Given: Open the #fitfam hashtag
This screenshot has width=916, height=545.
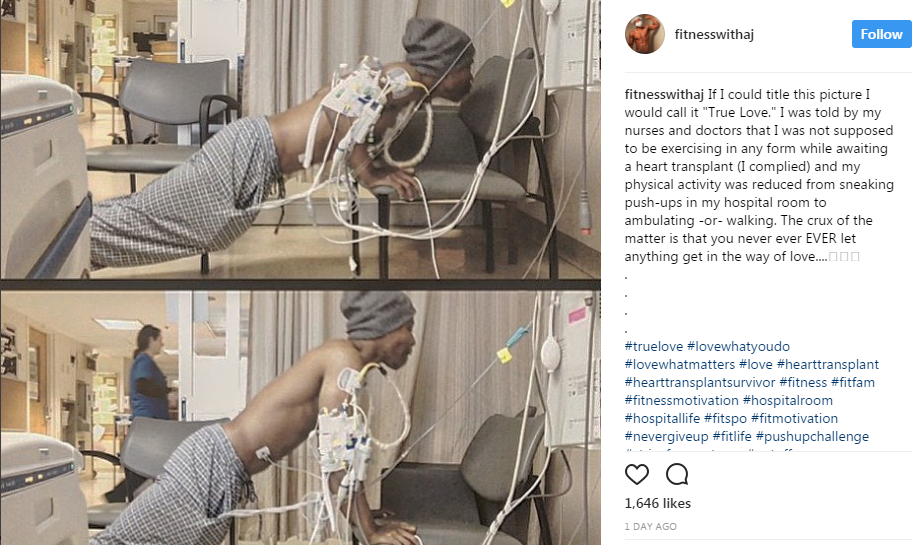Looking at the screenshot, I should tap(853, 383).
